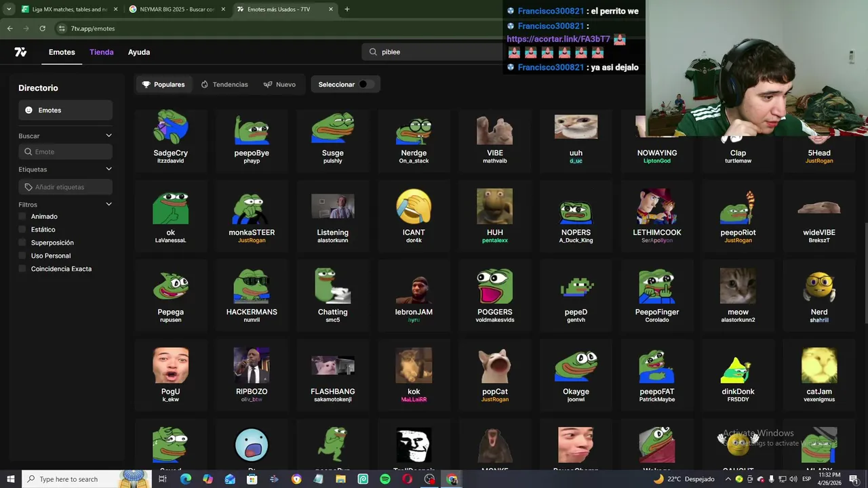Close the NEYMAR BIG 2025 tab
This screenshot has width=868, height=488.
point(223,9)
